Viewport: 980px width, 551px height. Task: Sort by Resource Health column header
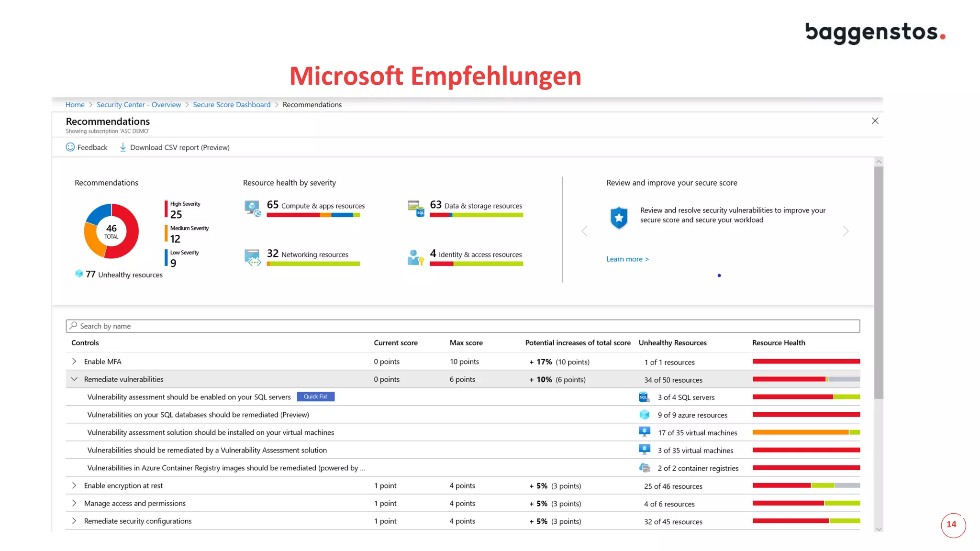[779, 342]
